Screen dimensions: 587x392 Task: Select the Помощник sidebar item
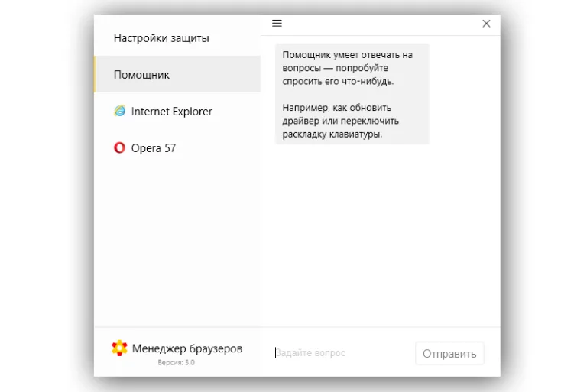click(x=177, y=74)
